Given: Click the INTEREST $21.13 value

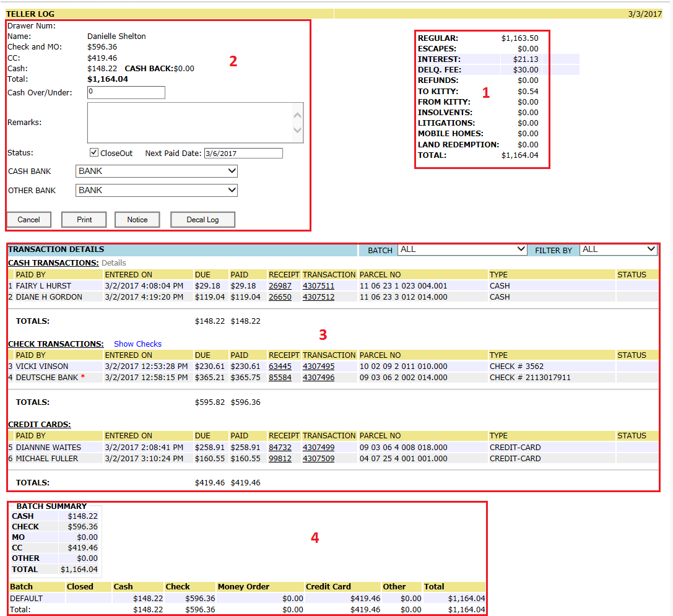Looking at the screenshot, I should pos(526,59).
